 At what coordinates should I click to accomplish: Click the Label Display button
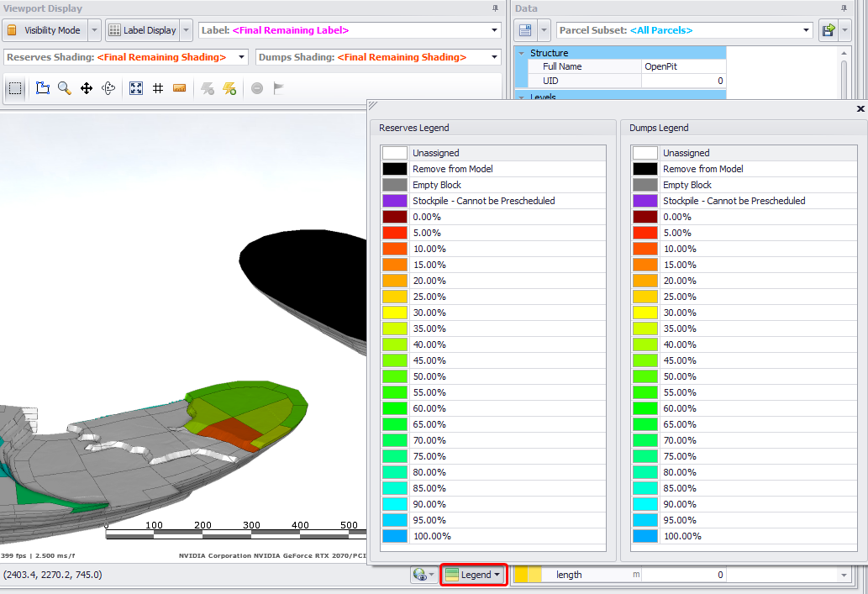coord(143,30)
